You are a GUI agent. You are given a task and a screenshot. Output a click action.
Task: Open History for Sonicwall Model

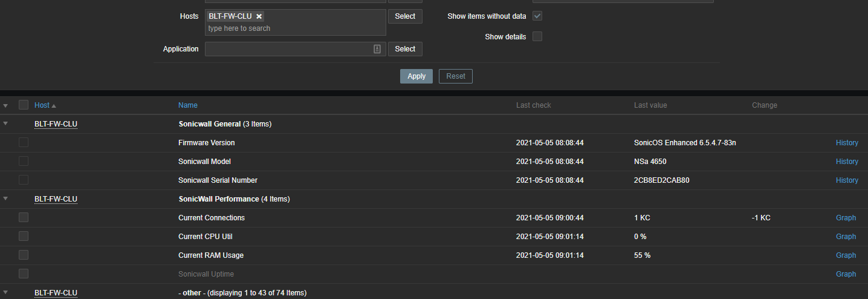[x=847, y=162]
